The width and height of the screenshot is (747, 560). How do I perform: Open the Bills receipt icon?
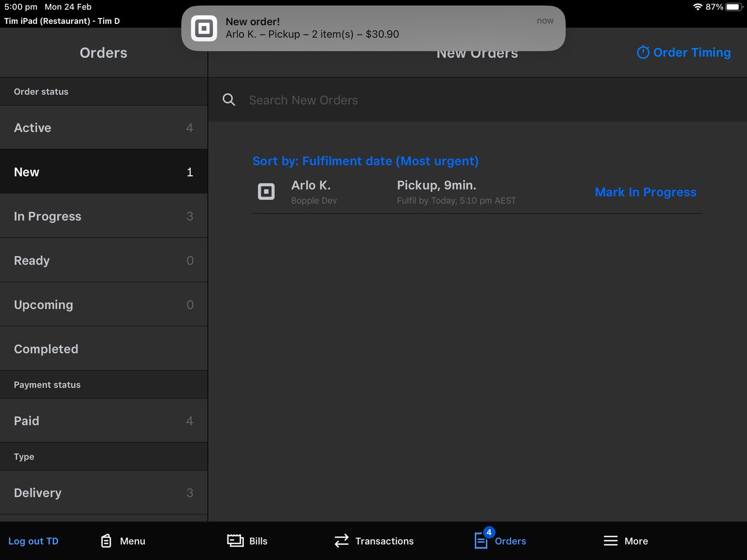(x=235, y=540)
